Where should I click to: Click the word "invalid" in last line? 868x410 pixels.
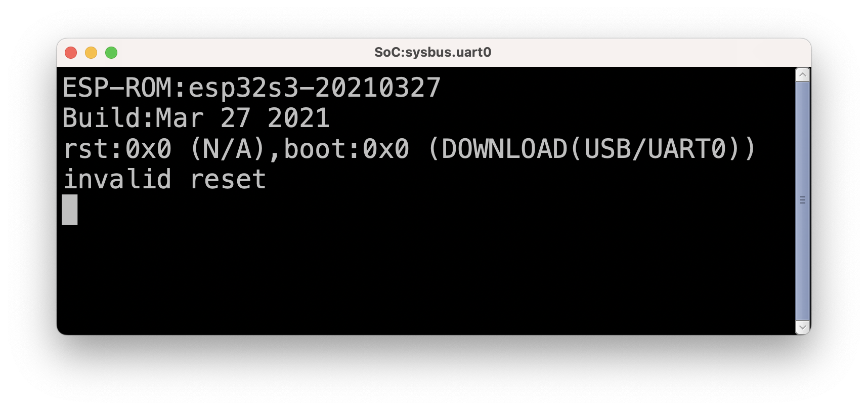coord(117,180)
